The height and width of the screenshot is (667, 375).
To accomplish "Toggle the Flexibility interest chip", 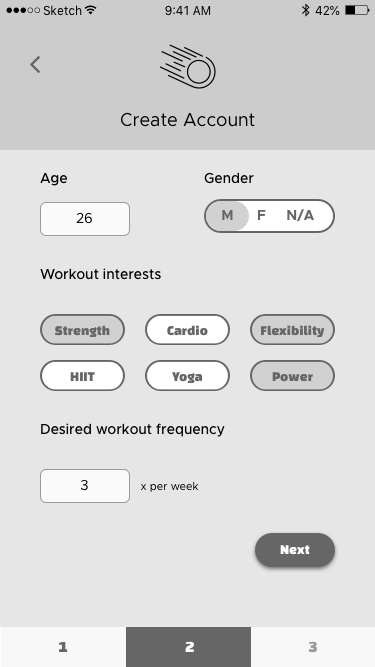I will pos(293,330).
